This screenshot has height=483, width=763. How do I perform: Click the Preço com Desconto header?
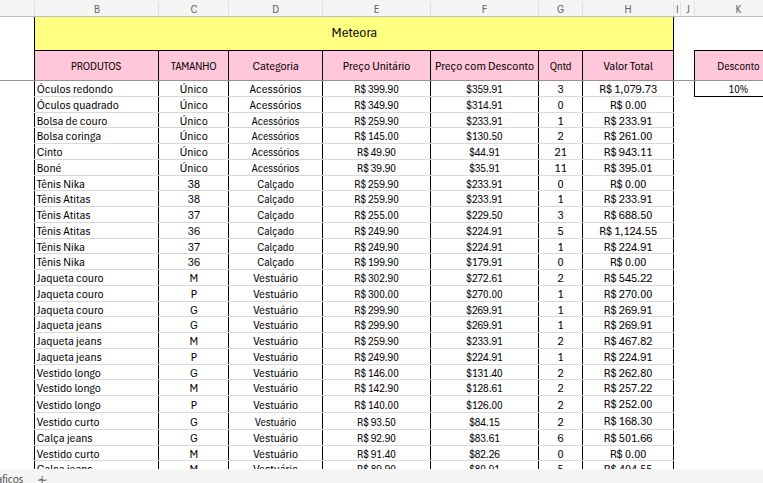(x=484, y=66)
